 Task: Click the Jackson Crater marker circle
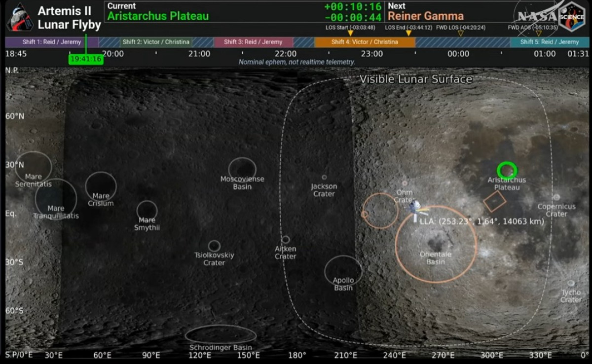tap(324, 177)
